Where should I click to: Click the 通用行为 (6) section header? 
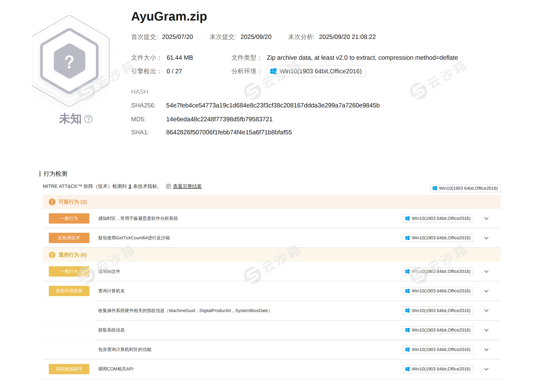click(x=272, y=255)
